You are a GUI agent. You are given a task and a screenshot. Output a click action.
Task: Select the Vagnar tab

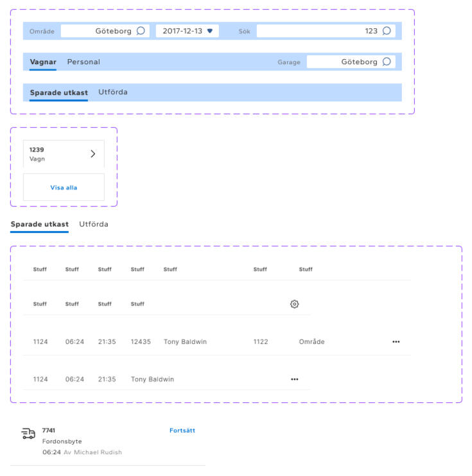[43, 62]
